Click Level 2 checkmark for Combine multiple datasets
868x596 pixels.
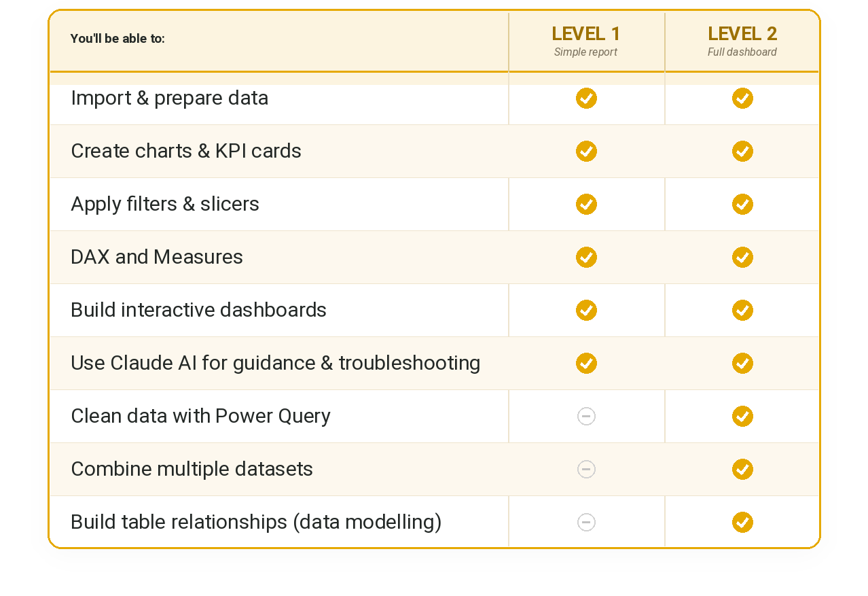tap(742, 469)
